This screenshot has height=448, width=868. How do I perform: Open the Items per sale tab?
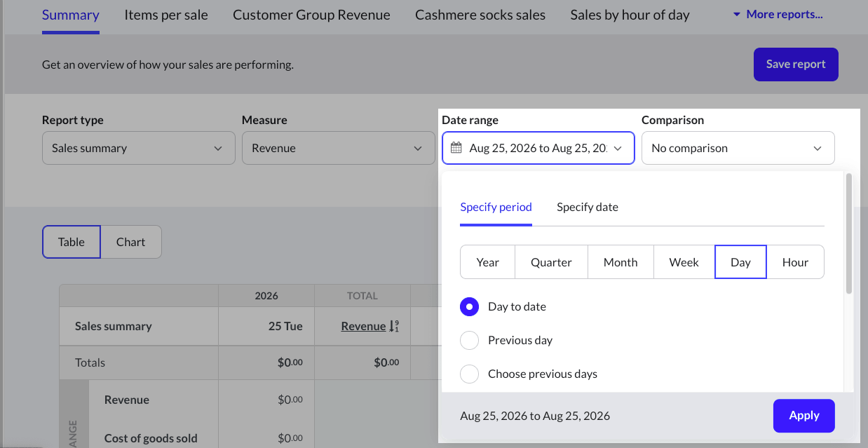coord(166,15)
